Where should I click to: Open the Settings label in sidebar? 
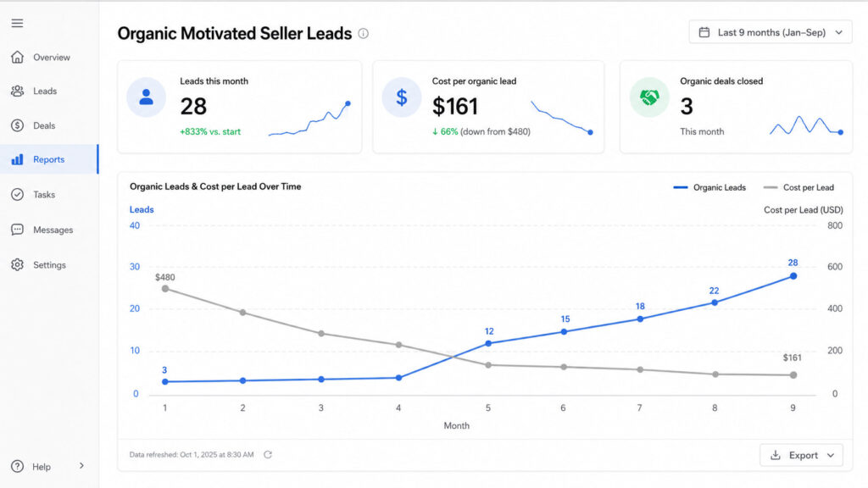(x=49, y=265)
